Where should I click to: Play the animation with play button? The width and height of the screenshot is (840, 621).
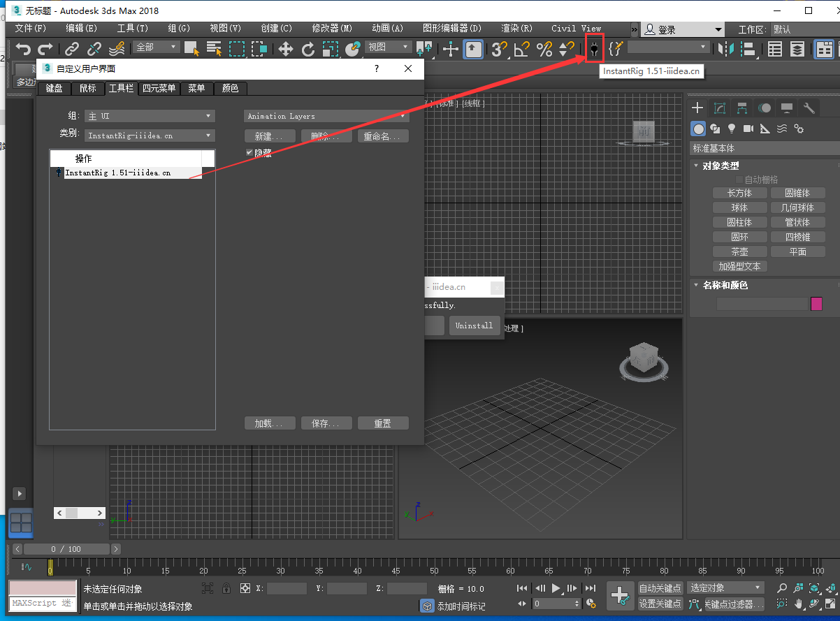(557, 588)
